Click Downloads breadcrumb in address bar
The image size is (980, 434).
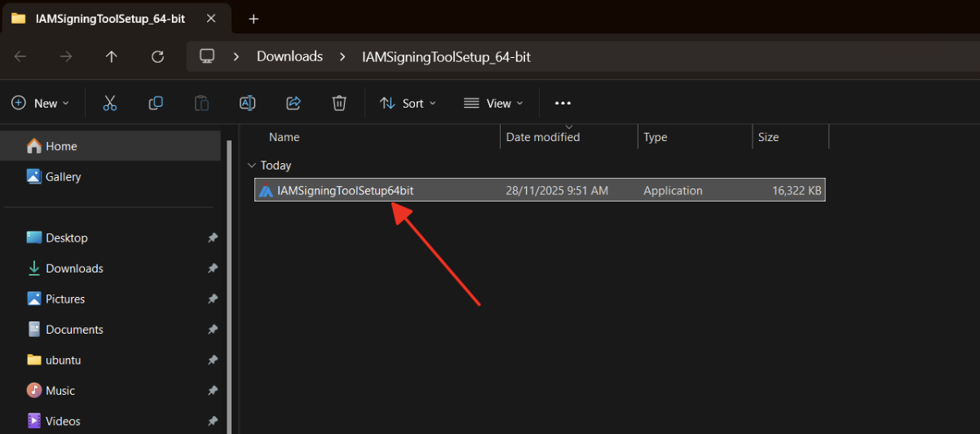(289, 56)
